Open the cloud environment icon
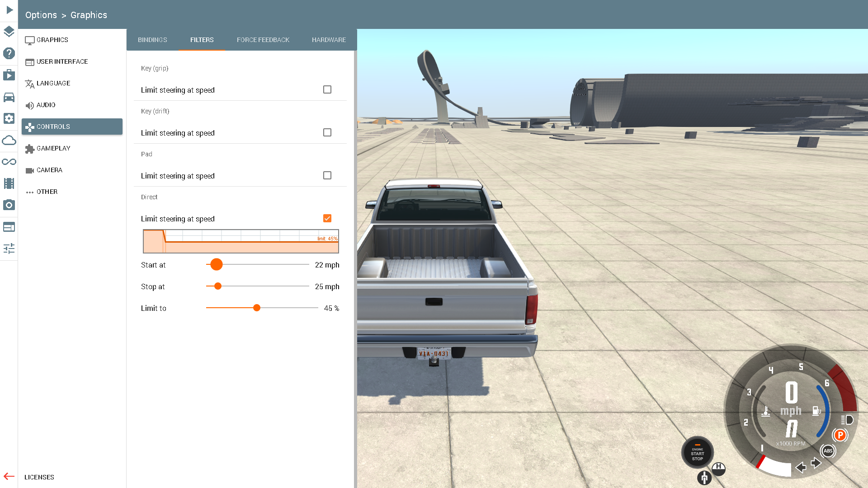The image size is (868, 488). (x=9, y=140)
